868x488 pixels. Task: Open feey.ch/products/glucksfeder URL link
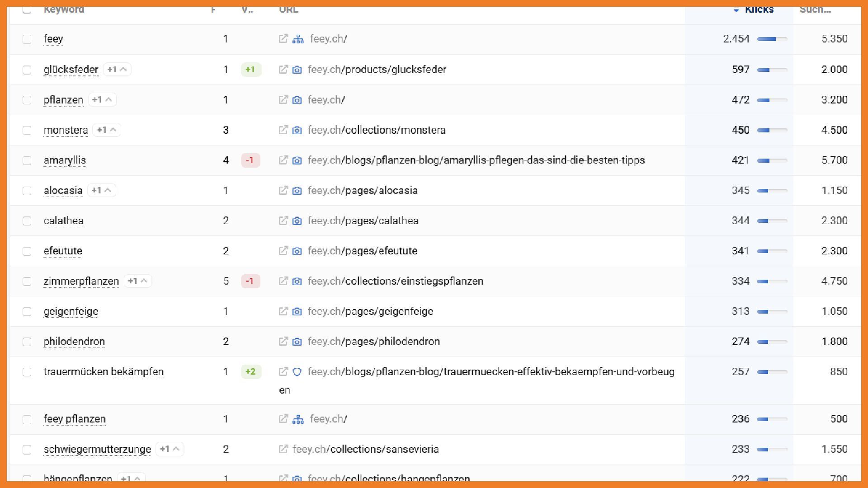tap(377, 70)
